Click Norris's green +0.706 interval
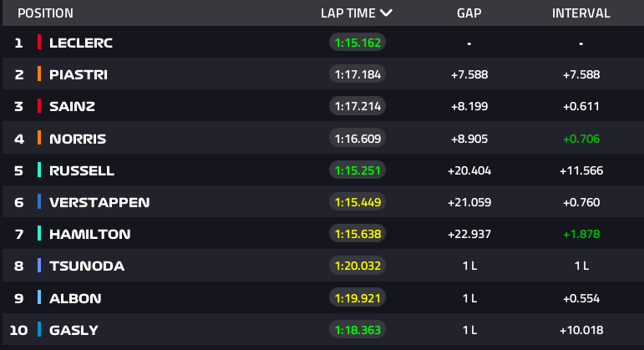 581,139
